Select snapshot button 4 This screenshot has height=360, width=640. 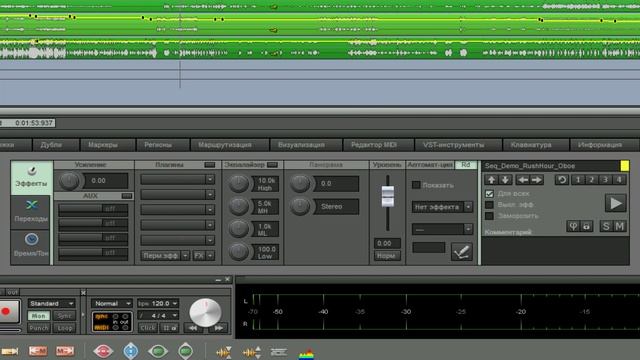click(619, 180)
